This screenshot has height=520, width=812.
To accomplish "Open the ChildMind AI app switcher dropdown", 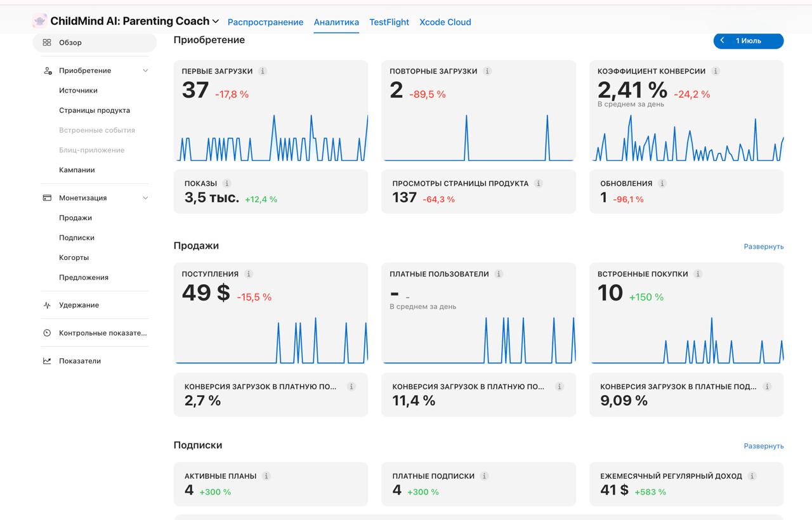I will [x=216, y=22].
